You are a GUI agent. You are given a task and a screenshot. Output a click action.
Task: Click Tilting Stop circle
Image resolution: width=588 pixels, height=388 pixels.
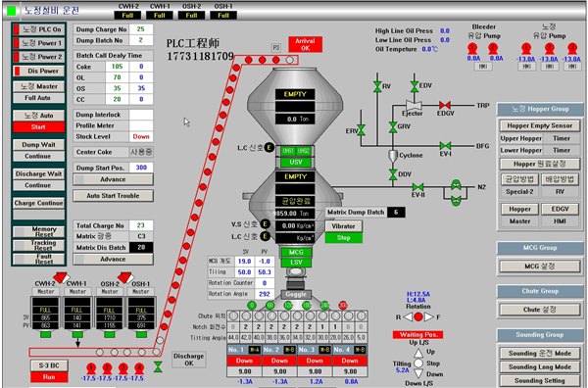click(418, 364)
